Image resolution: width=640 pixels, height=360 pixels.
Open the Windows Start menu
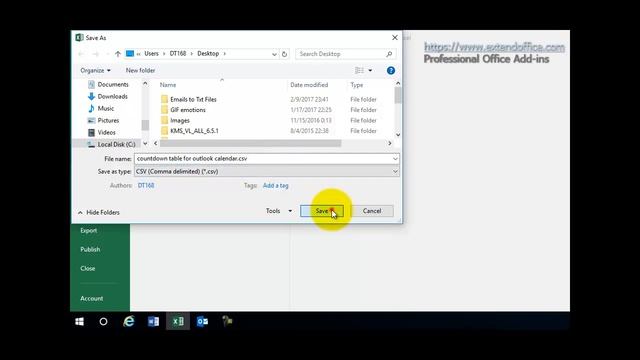(80, 322)
